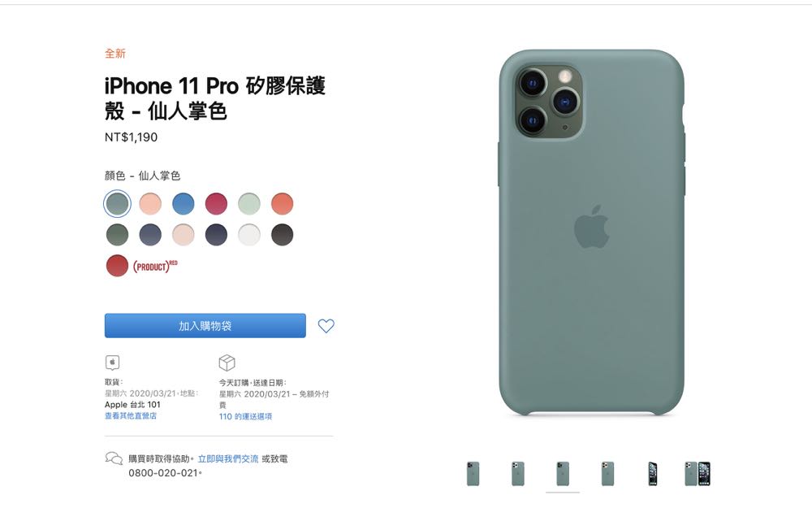Open 立即與我們交流 chat link
Screen dimensions: 812x508
click(228, 458)
